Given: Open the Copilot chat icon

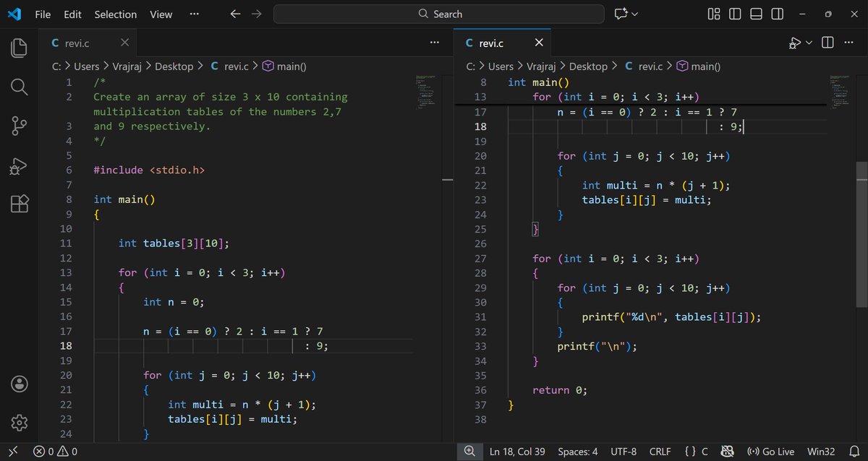Looking at the screenshot, I should (621, 14).
